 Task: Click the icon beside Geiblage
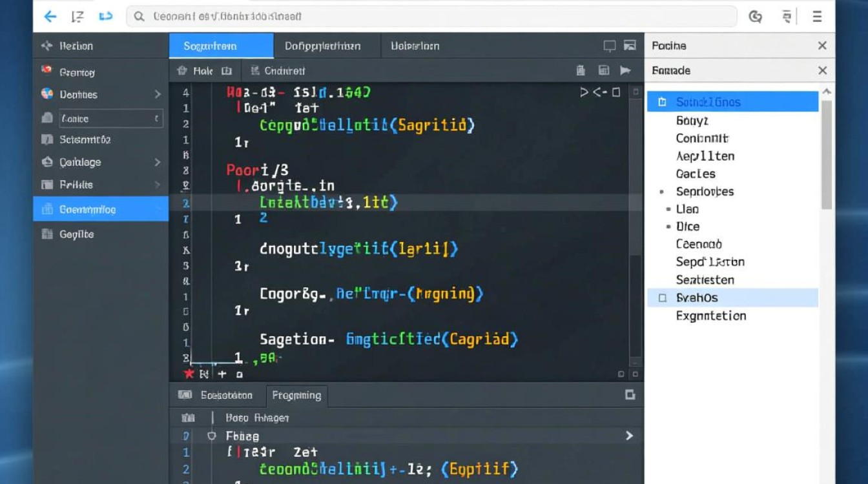pyautogui.click(x=46, y=162)
